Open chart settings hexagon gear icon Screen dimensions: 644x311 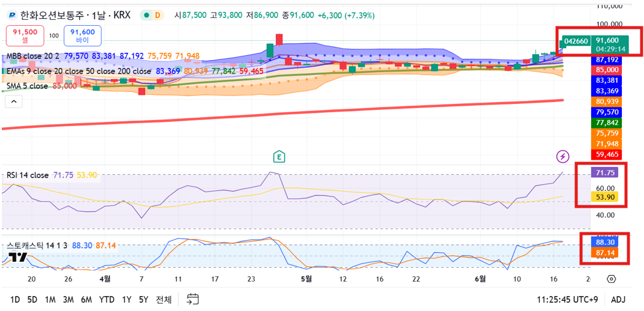611,279
